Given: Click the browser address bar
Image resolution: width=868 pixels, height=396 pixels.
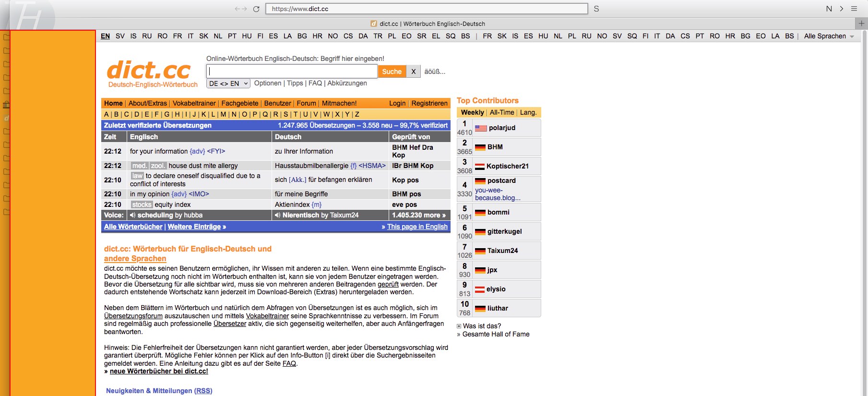Looking at the screenshot, I should [426, 9].
